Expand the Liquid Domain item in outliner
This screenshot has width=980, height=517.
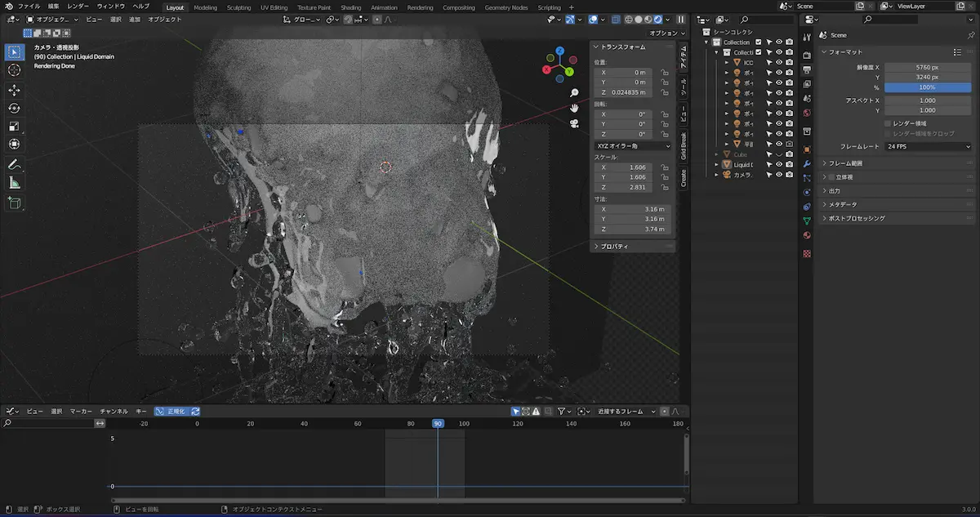[717, 164]
